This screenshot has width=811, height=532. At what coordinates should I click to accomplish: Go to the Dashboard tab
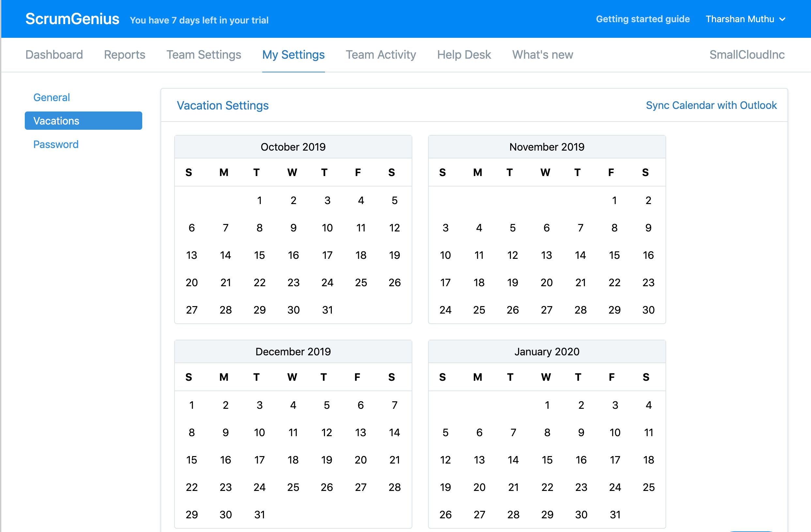tap(54, 54)
